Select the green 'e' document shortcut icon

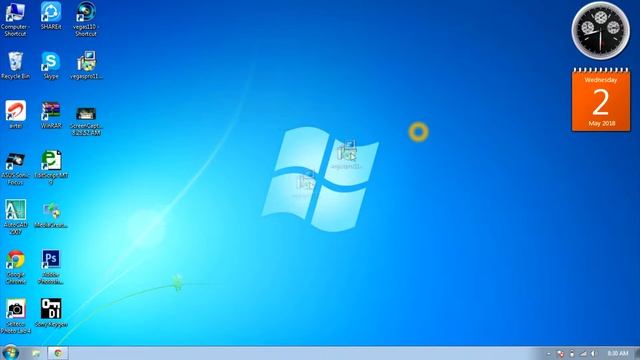[51, 167]
